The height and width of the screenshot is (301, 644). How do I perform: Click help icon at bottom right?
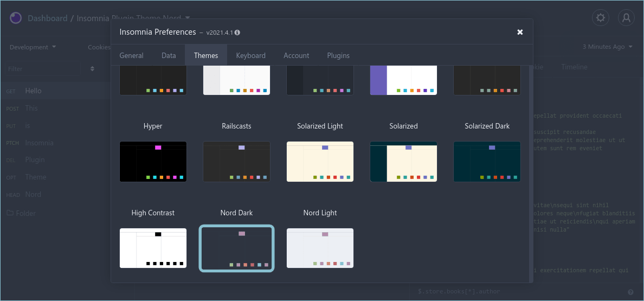(x=630, y=292)
